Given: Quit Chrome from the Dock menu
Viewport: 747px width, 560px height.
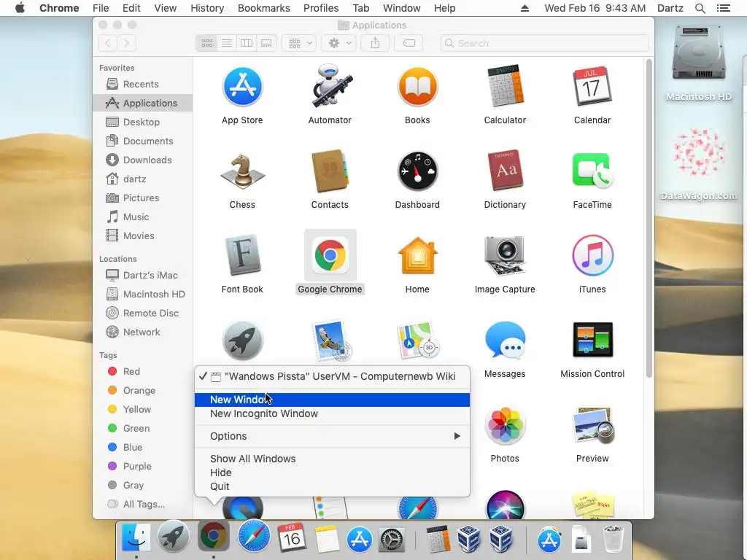Looking at the screenshot, I should [x=332, y=486].
